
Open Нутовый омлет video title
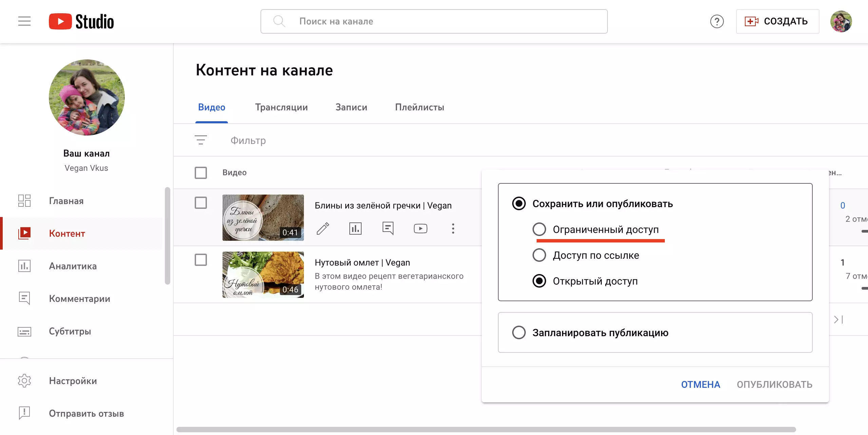coord(362,262)
